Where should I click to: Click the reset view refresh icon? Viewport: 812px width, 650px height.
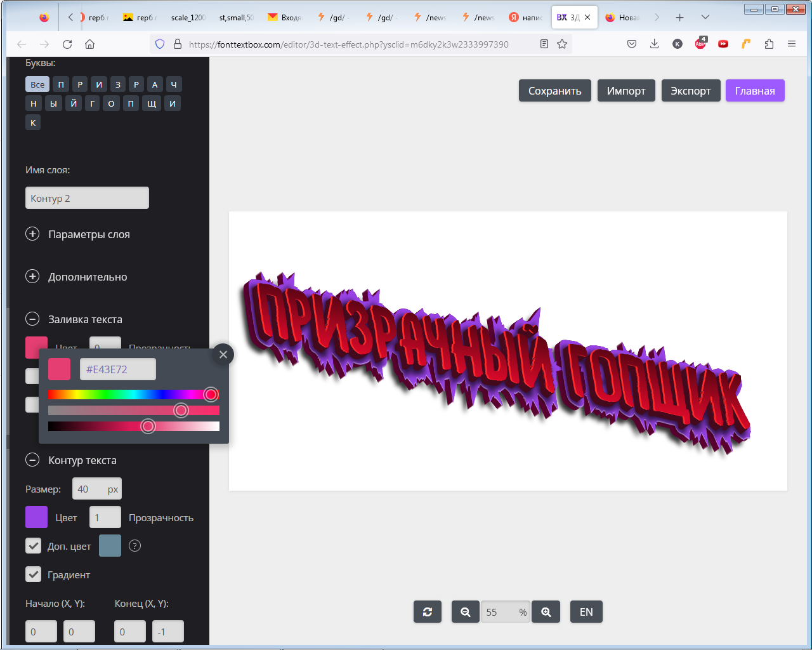tap(428, 612)
